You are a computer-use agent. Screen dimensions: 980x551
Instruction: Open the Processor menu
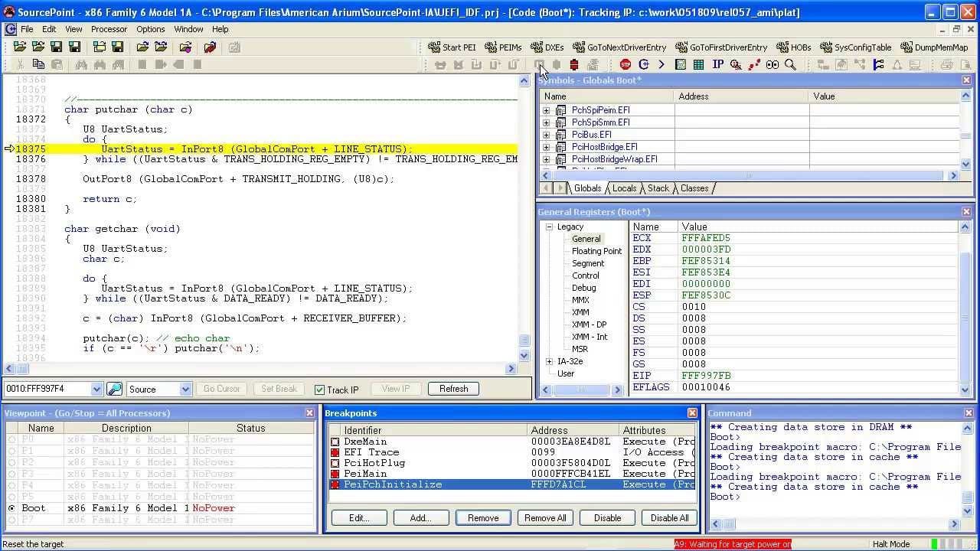point(109,29)
